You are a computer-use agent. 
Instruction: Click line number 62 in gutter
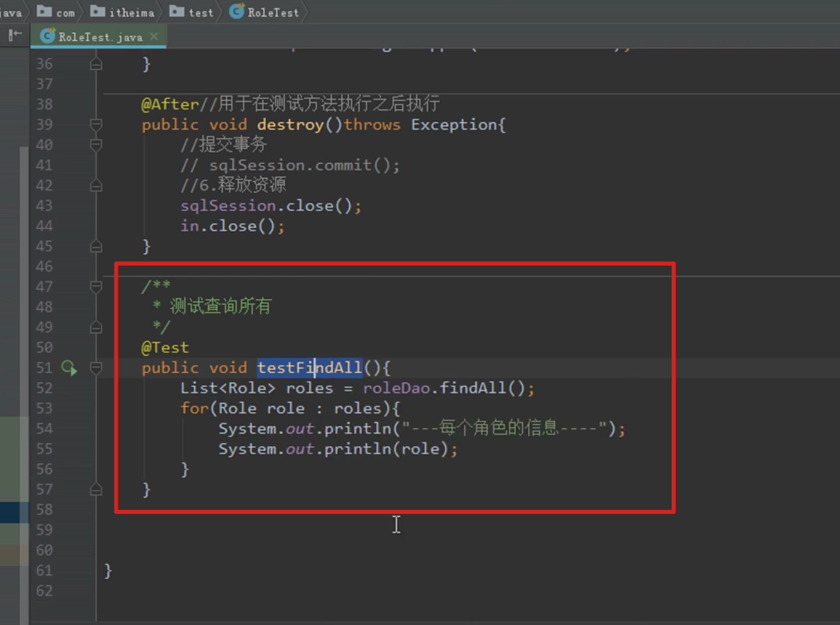click(x=44, y=591)
